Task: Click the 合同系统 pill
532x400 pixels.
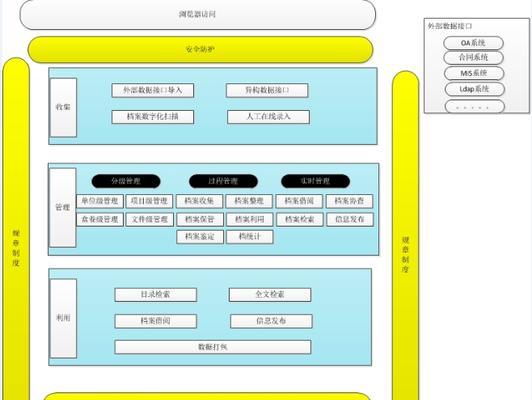Action: [x=473, y=57]
